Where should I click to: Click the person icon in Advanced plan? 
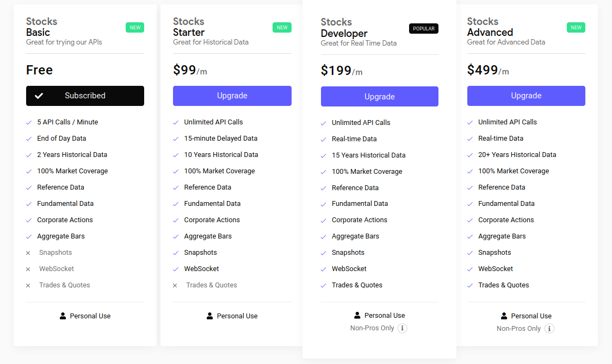point(504,316)
